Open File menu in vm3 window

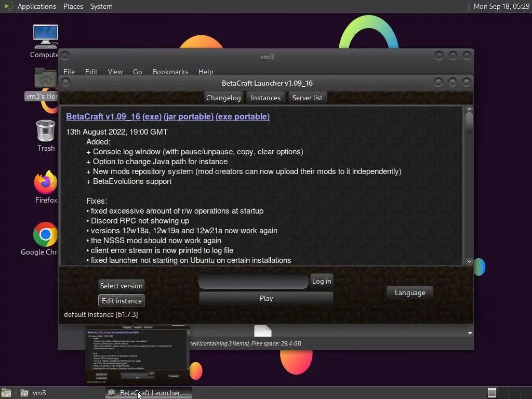[69, 72]
